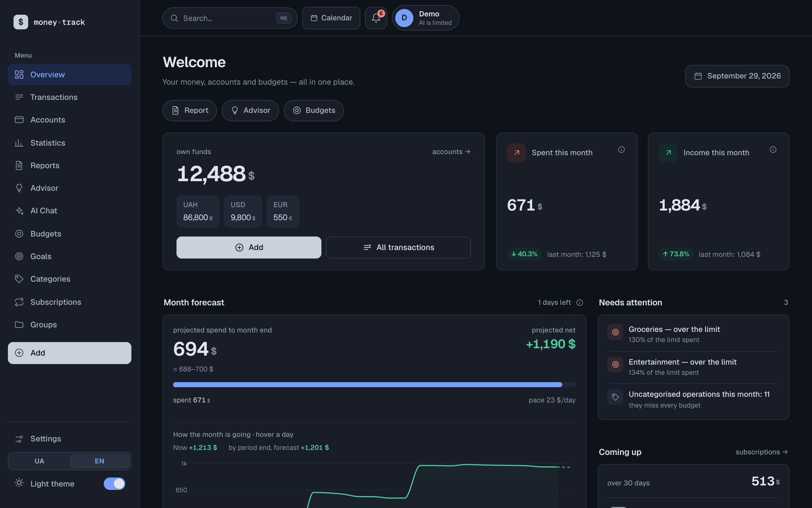Click the sidebar Add button
This screenshot has height=508, width=812.
click(69, 353)
